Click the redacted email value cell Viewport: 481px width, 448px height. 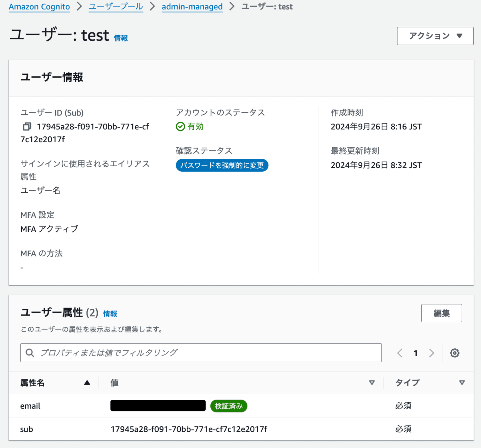[158, 406]
